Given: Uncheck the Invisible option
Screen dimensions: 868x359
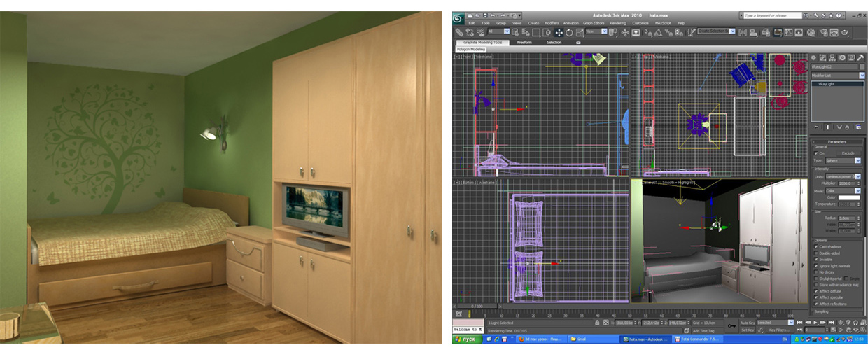Looking at the screenshot, I should pyautogui.click(x=816, y=259).
